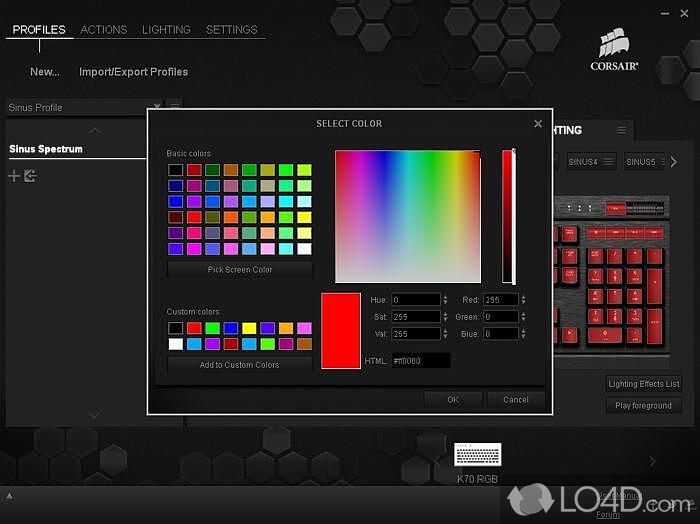Click the Play foreground button
Viewport: 700px width, 524px height.
coord(644,405)
